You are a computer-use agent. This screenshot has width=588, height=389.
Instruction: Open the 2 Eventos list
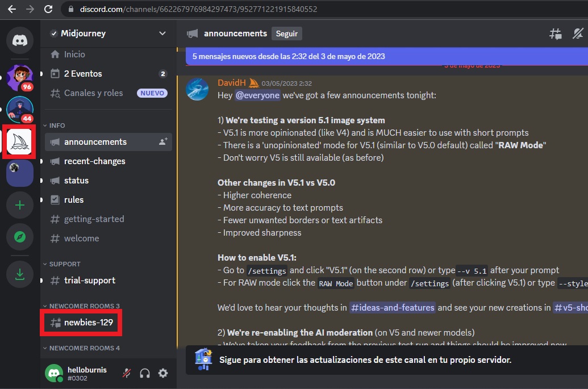(109, 74)
